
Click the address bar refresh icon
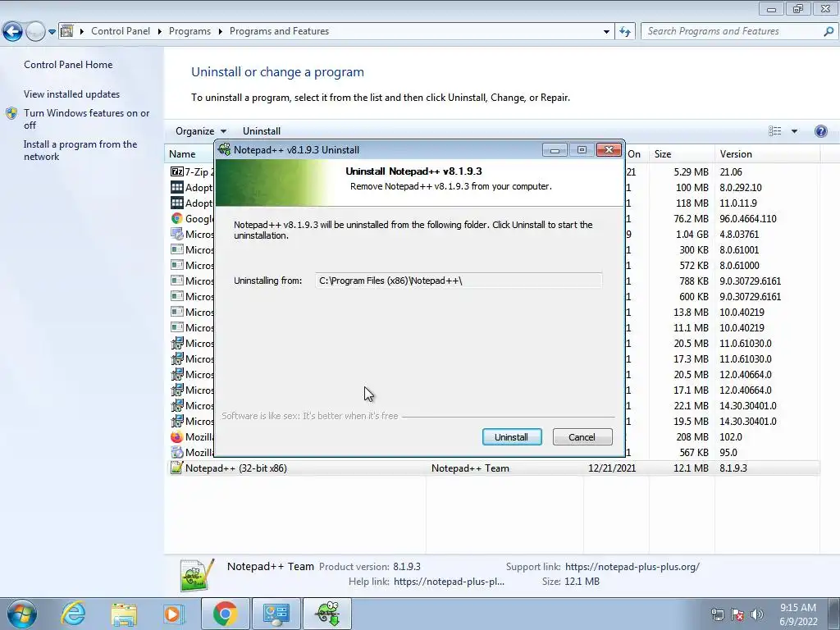tap(624, 32)
